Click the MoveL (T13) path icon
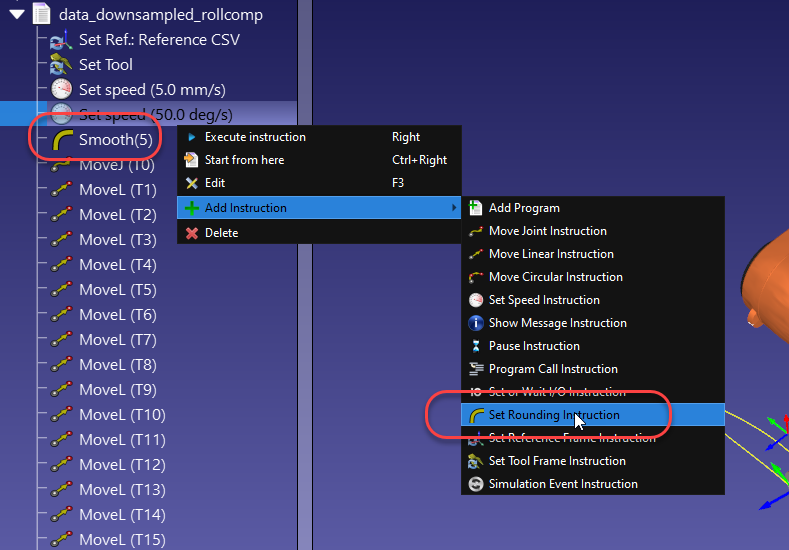The image size is (789, 550). [61, 490]
